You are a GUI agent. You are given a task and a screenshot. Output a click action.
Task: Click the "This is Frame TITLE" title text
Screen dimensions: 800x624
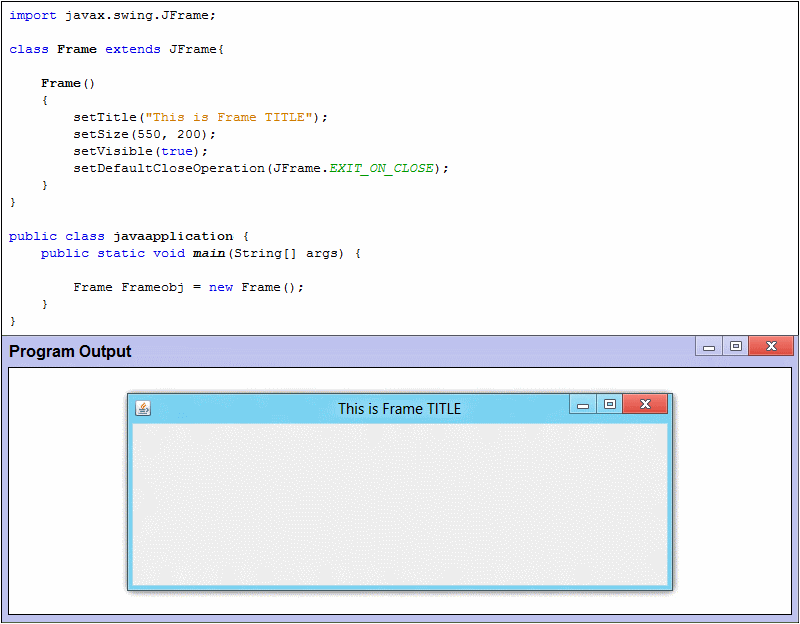coord(399,409)
